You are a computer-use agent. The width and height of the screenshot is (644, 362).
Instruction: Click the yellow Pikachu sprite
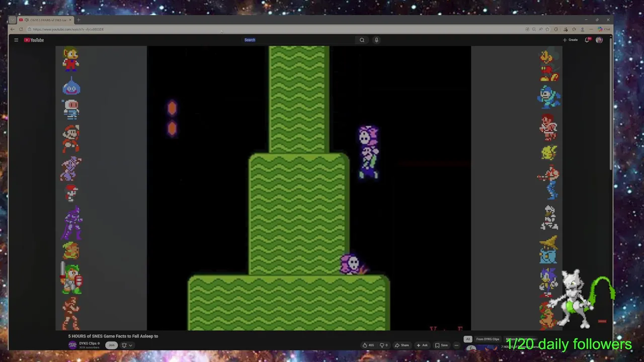tap(549, 153)
